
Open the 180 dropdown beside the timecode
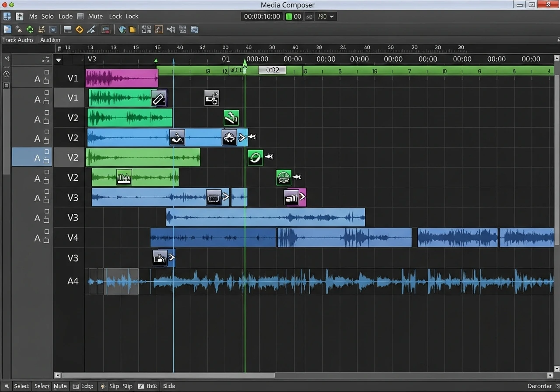(325, 16)
